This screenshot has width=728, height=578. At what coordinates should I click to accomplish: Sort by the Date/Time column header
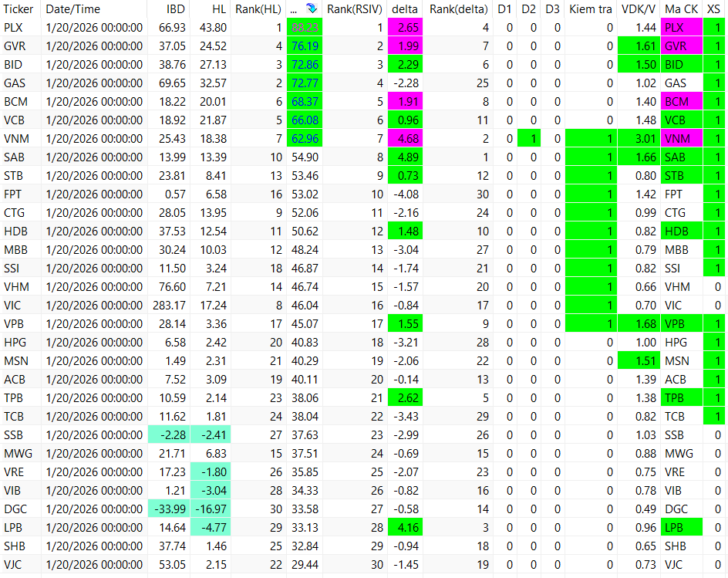73,8
